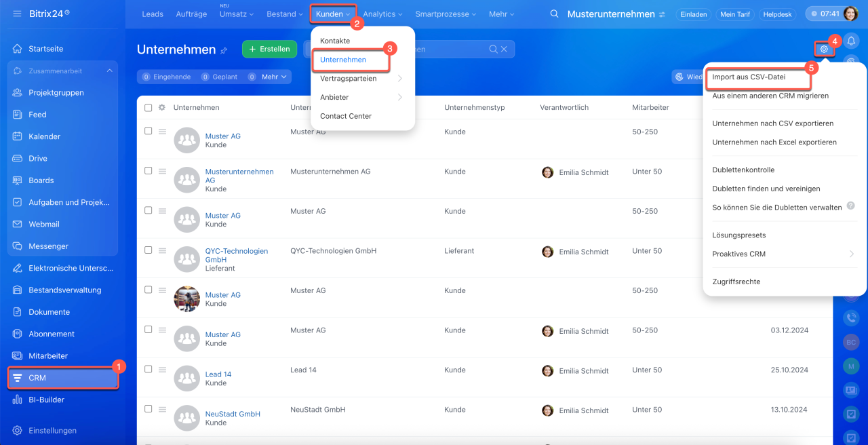Viewport: 868px width, 445px height.
Task: Check the box for NeuStadt GmbH row
Action: click(148, 409)
